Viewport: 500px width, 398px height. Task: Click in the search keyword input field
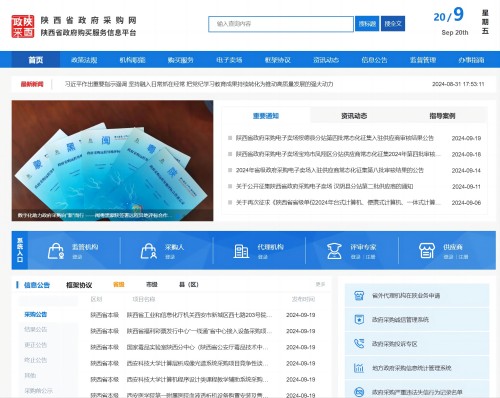[x=281, y=24]
